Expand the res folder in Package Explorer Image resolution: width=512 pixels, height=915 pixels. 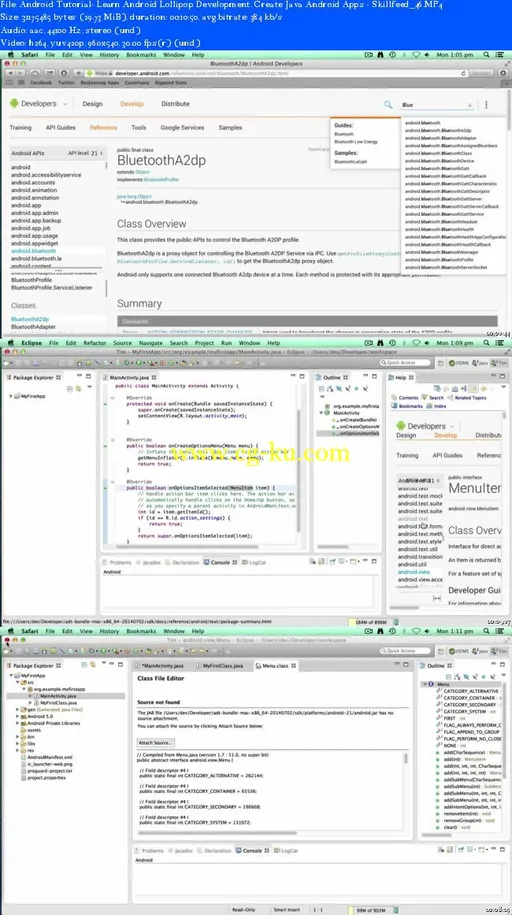click(17, 750)
